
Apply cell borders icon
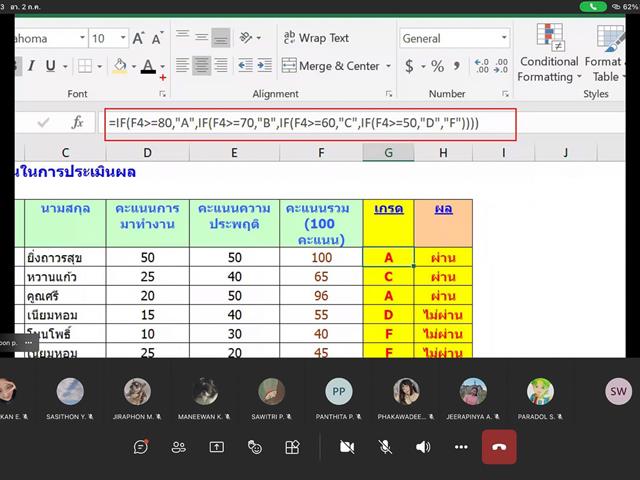point(85,66)
